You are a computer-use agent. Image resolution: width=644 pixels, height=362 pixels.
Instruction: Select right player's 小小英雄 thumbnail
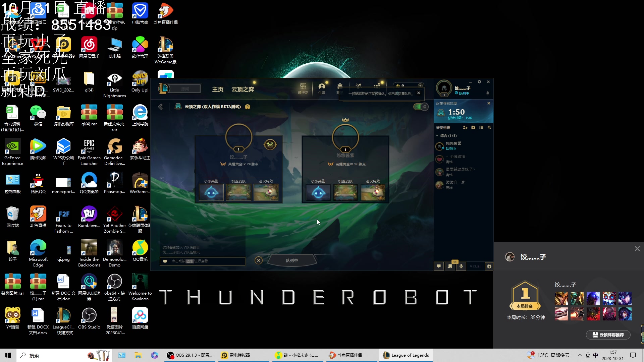pos(318,192)
